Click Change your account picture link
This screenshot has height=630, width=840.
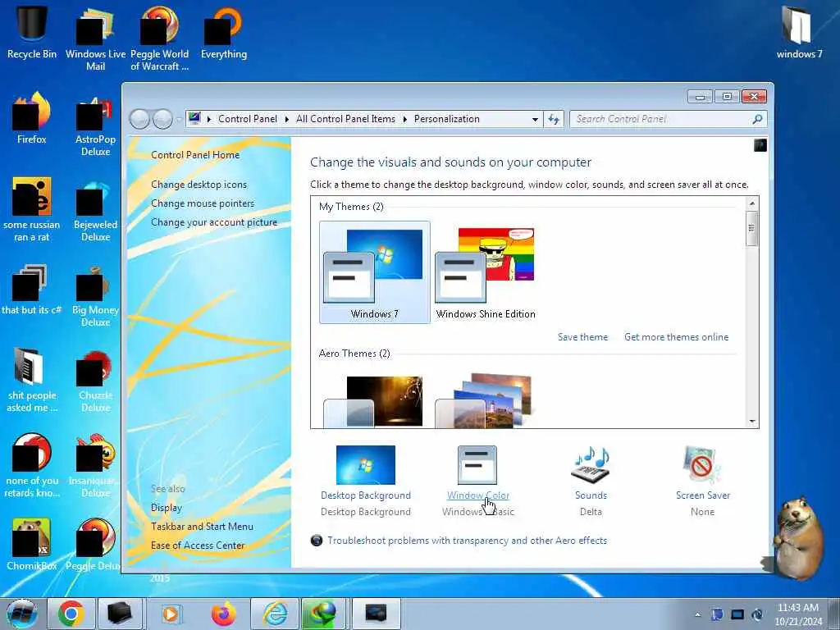(214, 222)
